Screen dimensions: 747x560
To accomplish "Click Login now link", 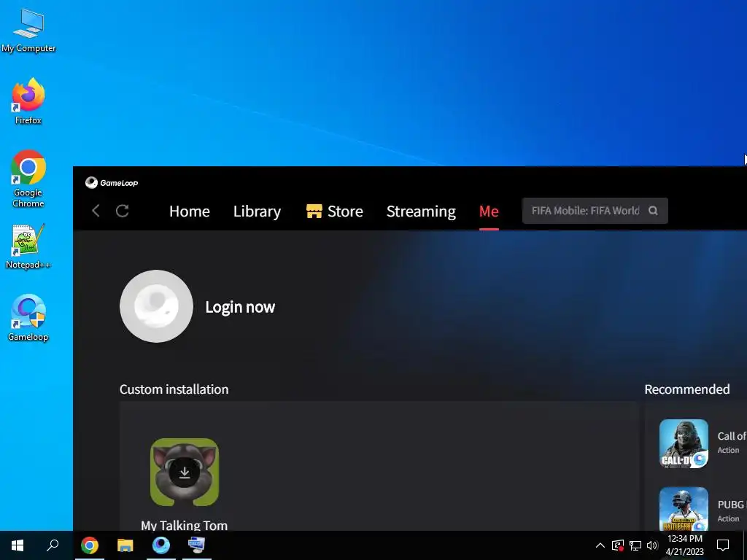I will pos(240,307).
